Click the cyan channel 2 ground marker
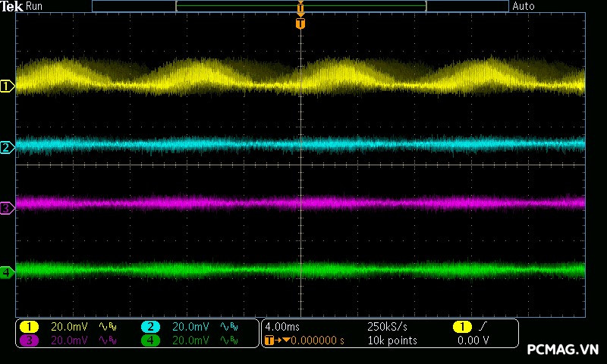607x364 pixels. point(7,147)
